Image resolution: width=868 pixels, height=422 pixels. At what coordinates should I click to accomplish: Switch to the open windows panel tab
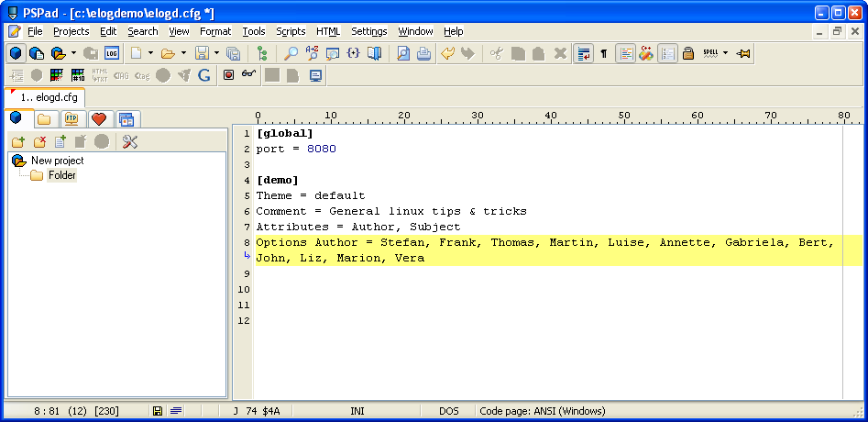(126, 118)
